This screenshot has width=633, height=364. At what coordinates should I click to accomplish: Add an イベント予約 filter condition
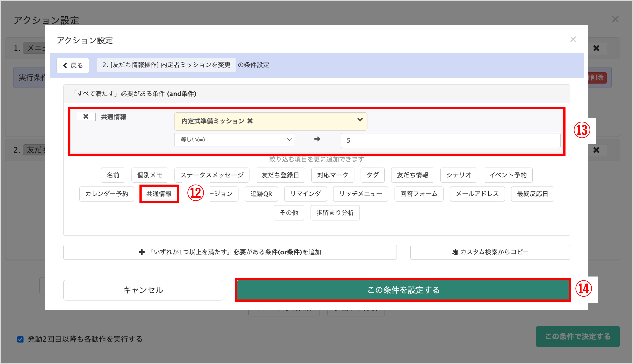coord(508,175)
